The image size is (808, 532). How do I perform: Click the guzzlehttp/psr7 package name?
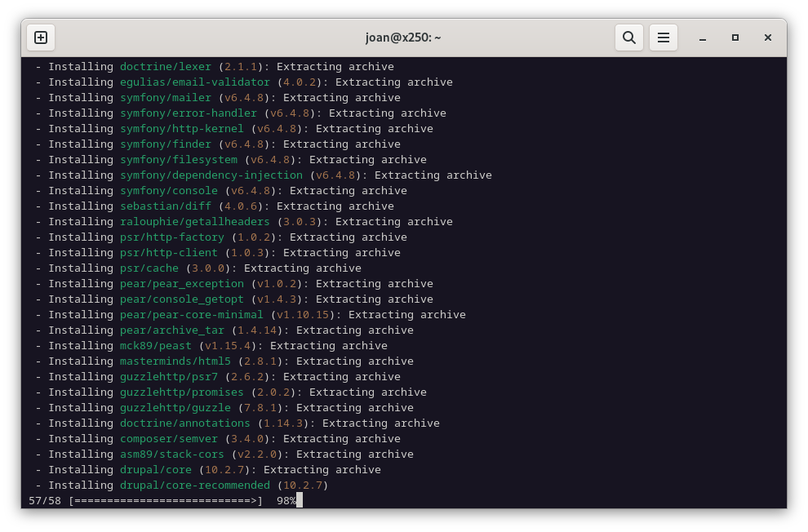pyautogui.click(x=169, y=376)
